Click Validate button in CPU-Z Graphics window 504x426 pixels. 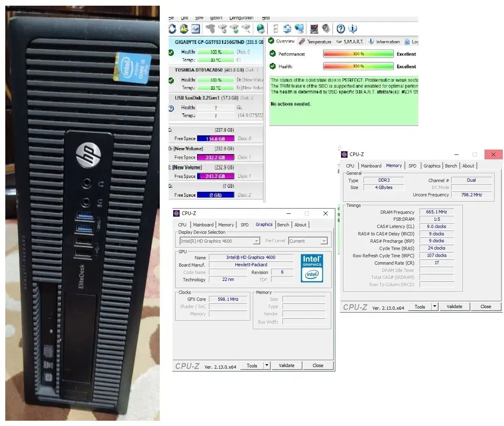(287, 365)
